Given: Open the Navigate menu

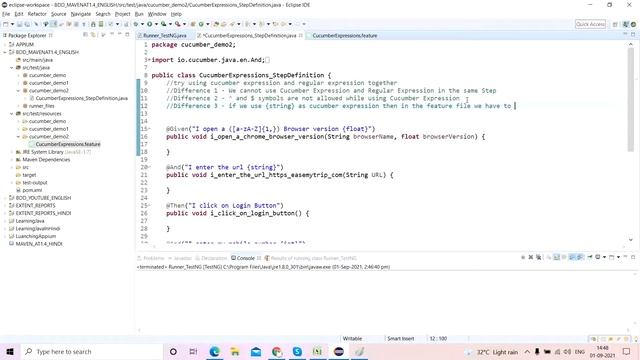Looking at the screenshot, I should (81, 14).
